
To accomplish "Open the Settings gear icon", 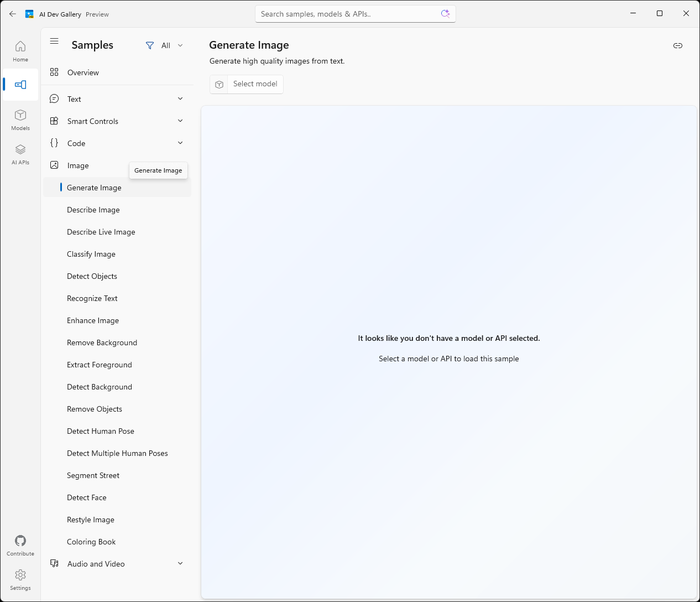I will [x=20, y=575].
